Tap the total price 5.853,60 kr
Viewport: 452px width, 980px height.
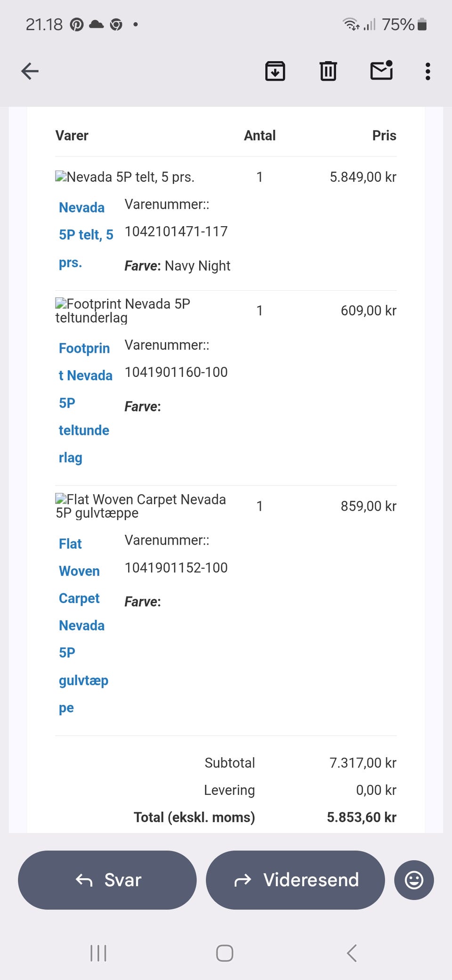point(362,817)
